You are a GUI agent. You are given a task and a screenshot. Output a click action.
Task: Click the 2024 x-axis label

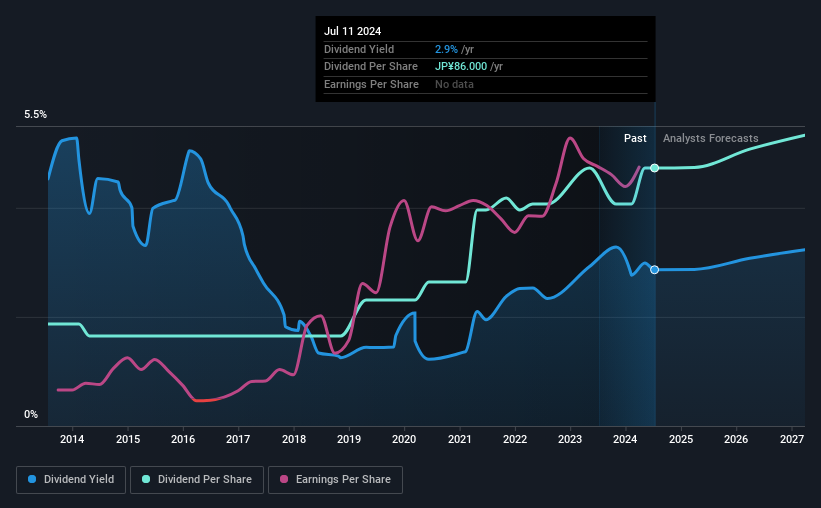pyautogui.click(x=625, y=439)
